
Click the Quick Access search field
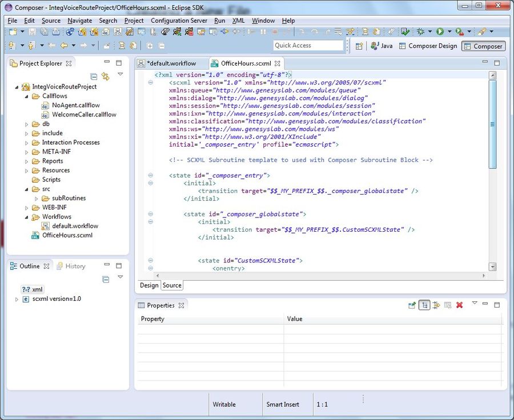[x=308, y=46]
